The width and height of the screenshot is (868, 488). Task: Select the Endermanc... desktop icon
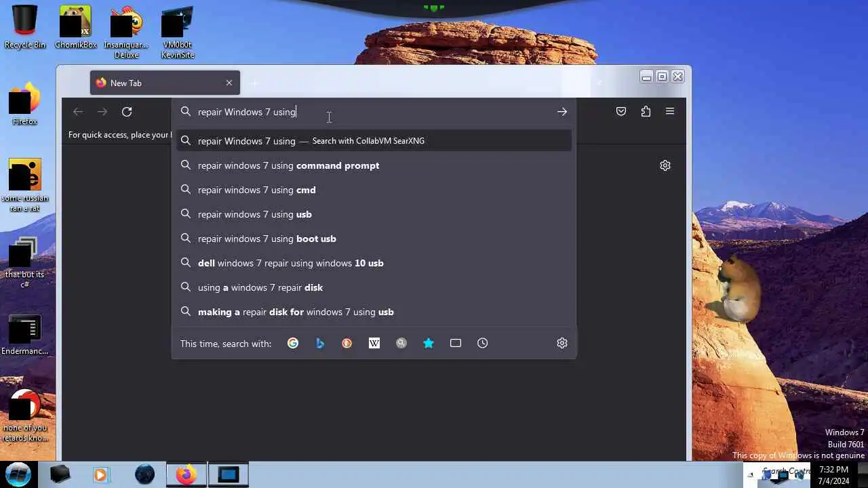coord(25,335)
